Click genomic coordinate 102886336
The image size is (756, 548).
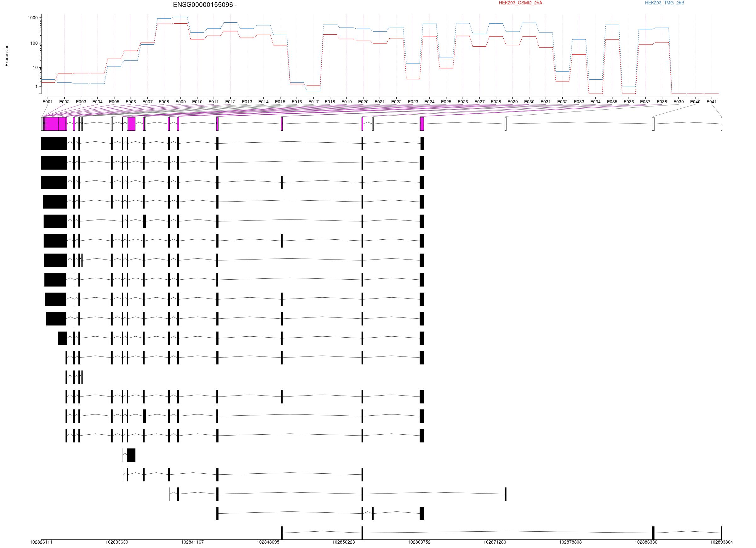(646, 542)
